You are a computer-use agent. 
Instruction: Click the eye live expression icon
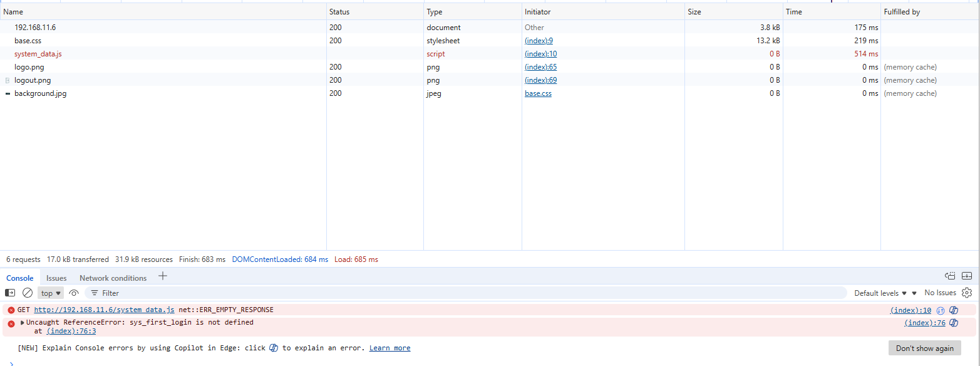click(x=74, y=293)
